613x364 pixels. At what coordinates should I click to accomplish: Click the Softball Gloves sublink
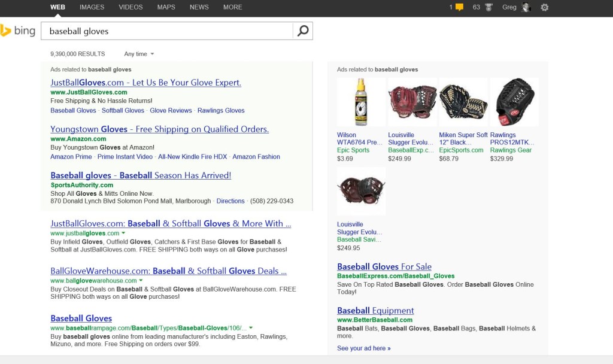123,110
